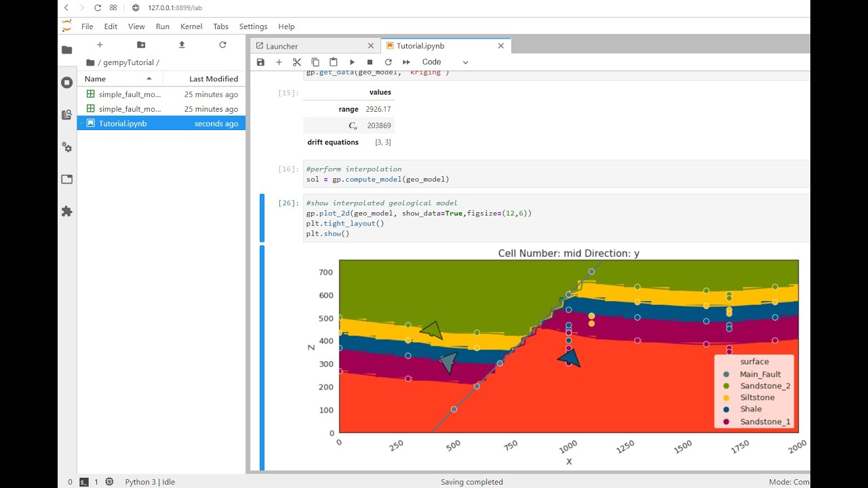
Task: Restart the kernel
Action: pyautogui.click(x=388, y=62)
